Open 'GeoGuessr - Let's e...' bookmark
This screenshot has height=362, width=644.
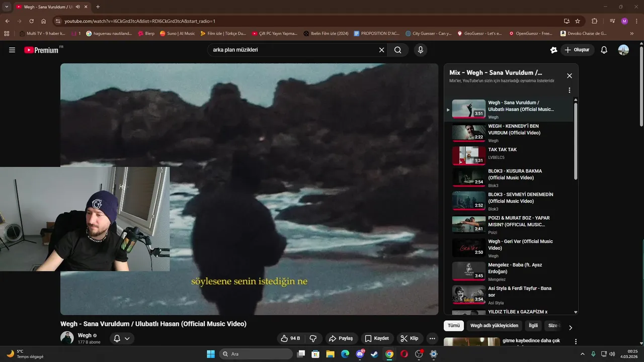point(479,34)
